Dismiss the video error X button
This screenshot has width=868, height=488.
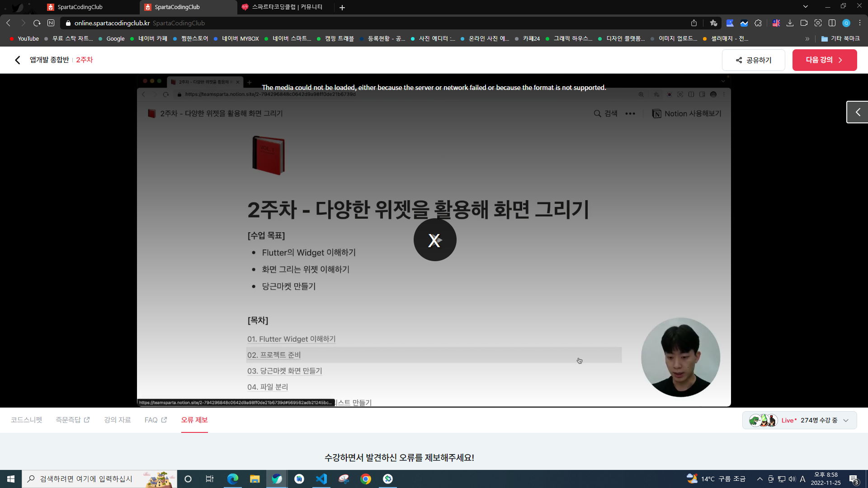click(435, 240)
